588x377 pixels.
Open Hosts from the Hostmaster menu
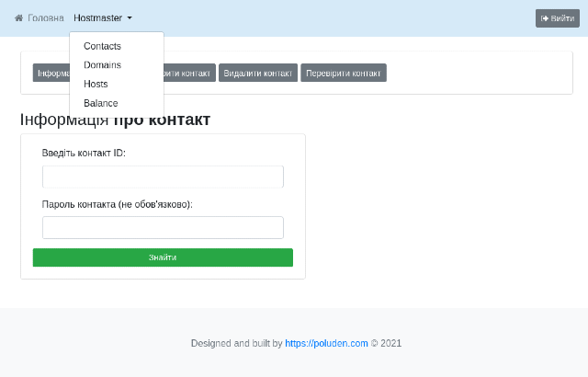[96, 84]
